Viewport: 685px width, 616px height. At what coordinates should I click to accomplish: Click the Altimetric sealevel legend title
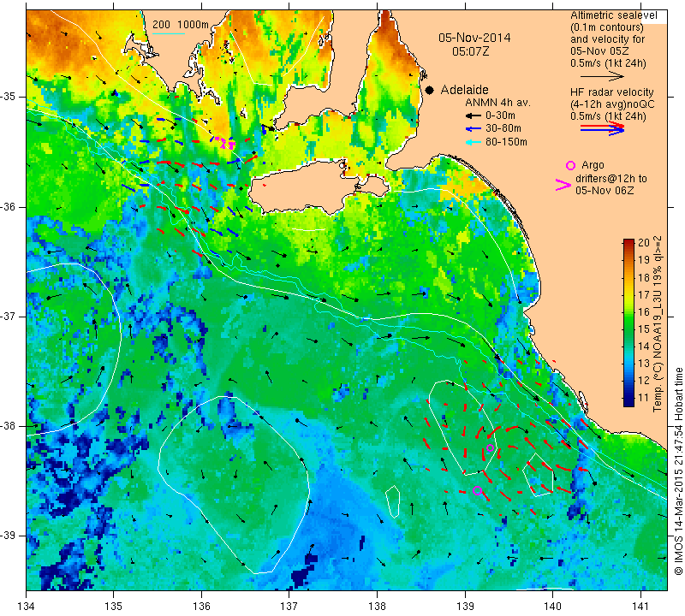[x=613, y=15]
